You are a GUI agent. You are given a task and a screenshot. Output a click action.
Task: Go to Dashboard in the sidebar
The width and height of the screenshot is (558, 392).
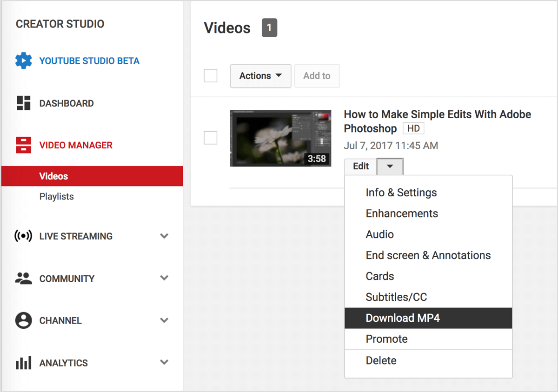66,103
